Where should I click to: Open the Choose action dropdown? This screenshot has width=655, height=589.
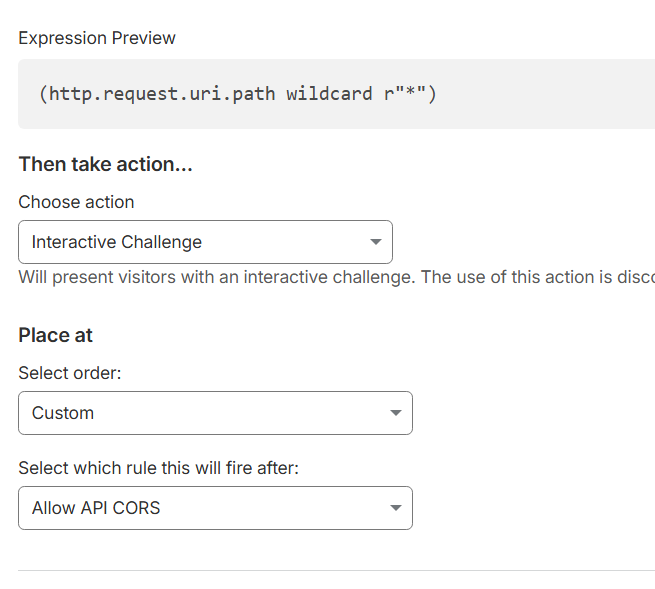click(205, 242)
